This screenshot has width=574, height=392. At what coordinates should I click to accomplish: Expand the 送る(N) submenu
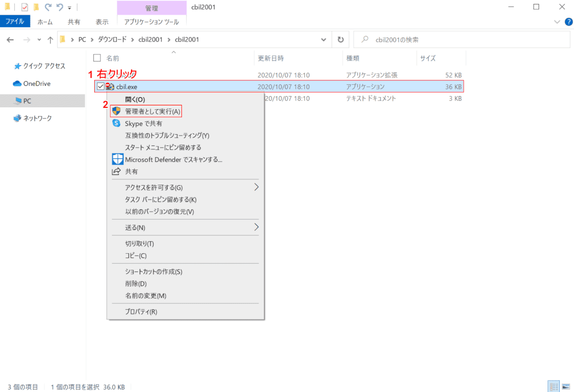185,227
